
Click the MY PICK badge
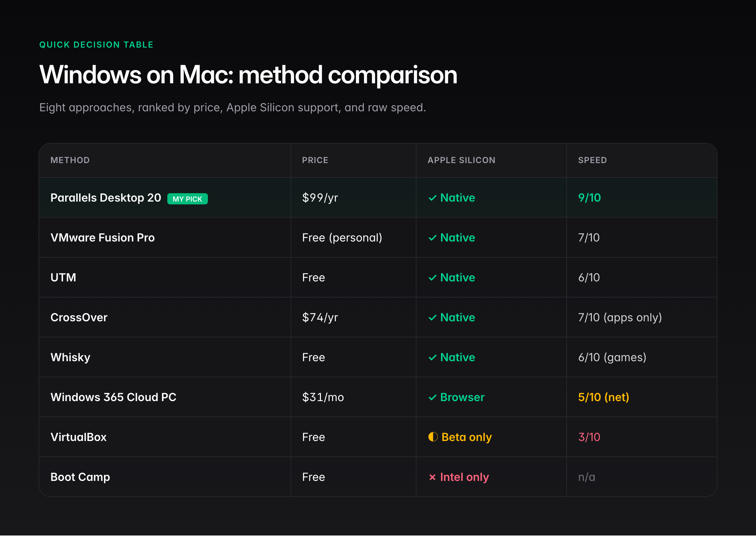click(188, 199)
